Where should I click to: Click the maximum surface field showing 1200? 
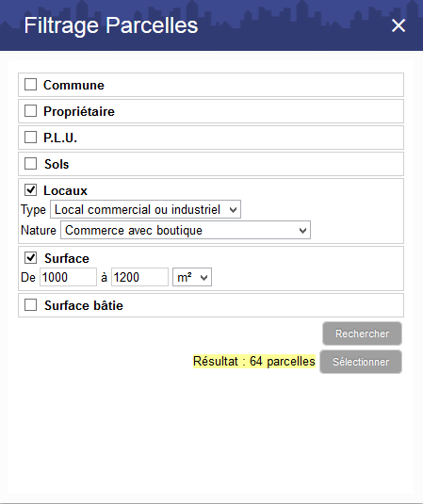[139, 277]
